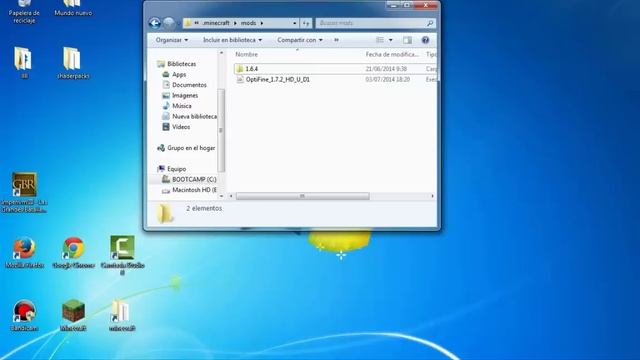This screenshot has height=360, width=640.
Task: Select Bibliotecas in the navigation pane
Action: click(x=181, y=64)
